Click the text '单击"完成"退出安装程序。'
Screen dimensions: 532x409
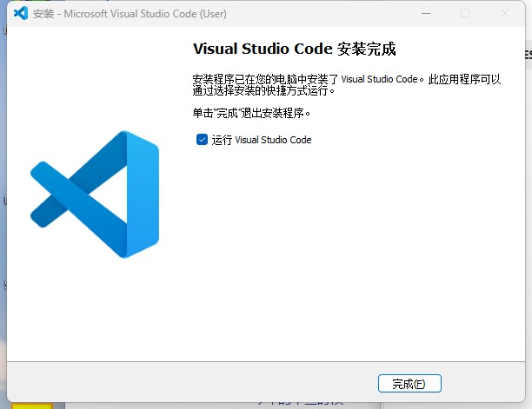[251, 113]
